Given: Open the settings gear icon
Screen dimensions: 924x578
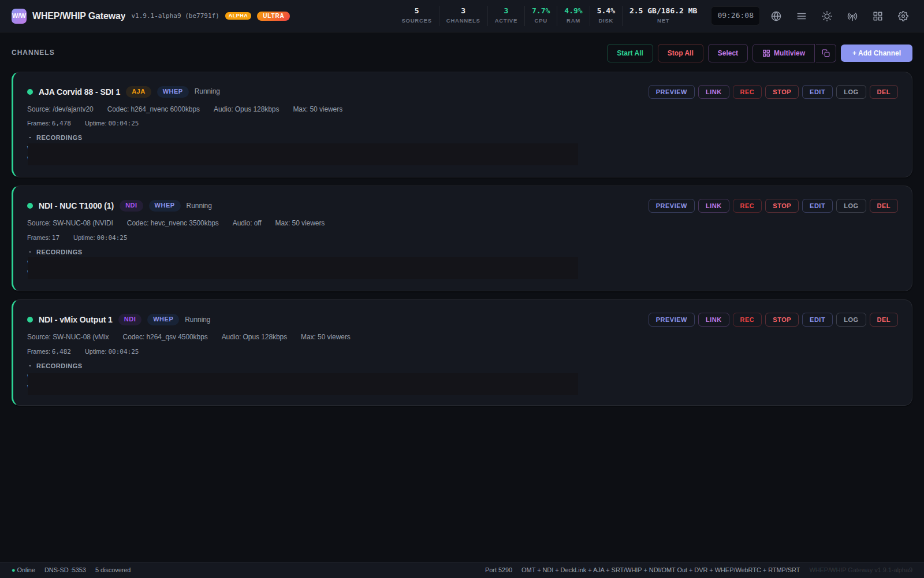Looking at the screenshot, I should click(903, 16).
